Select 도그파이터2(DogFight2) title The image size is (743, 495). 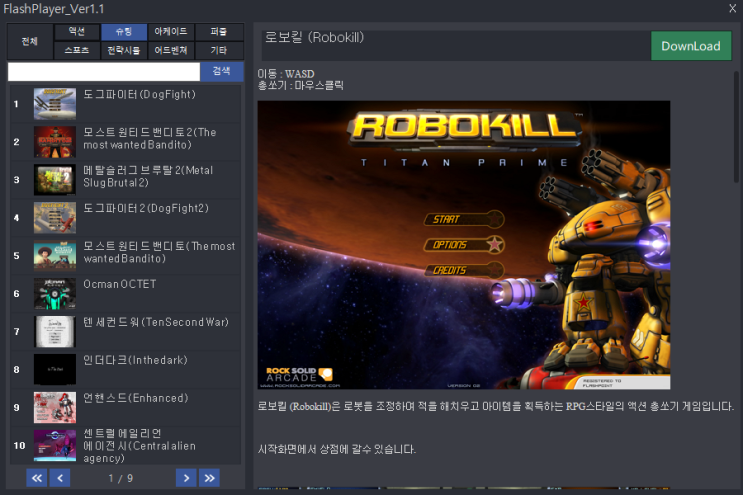tap(146, 208)
